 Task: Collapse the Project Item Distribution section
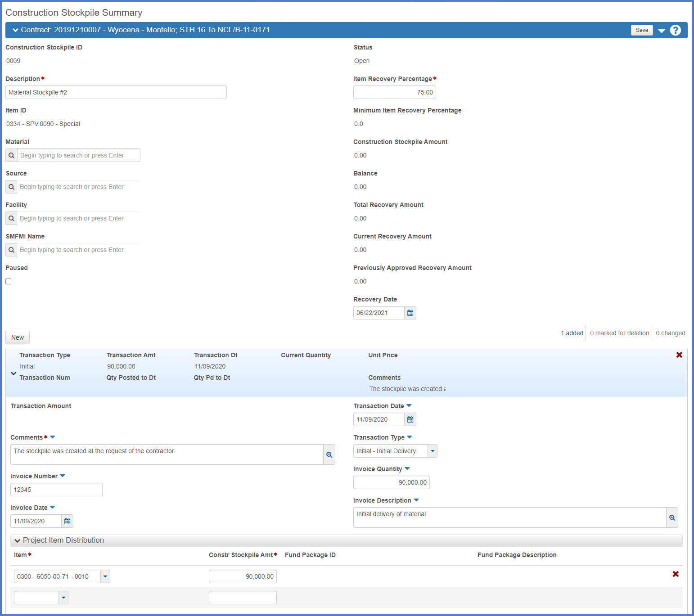coord(18,540)
